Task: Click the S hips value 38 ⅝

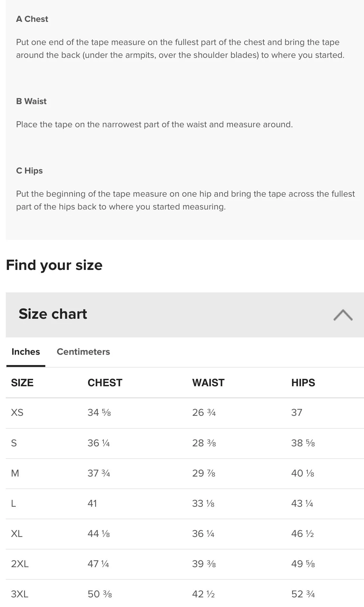Action: (303, 443)
